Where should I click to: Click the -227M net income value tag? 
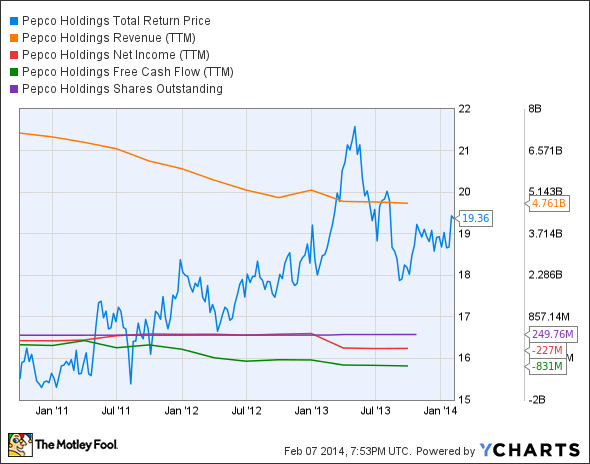click(546, 350)
